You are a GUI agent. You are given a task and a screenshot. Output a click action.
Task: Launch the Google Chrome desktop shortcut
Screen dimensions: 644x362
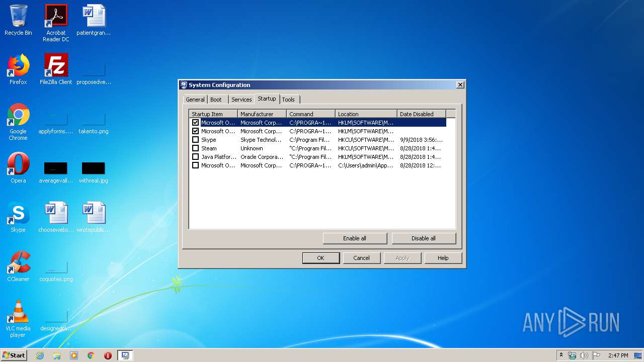[18, 122]
